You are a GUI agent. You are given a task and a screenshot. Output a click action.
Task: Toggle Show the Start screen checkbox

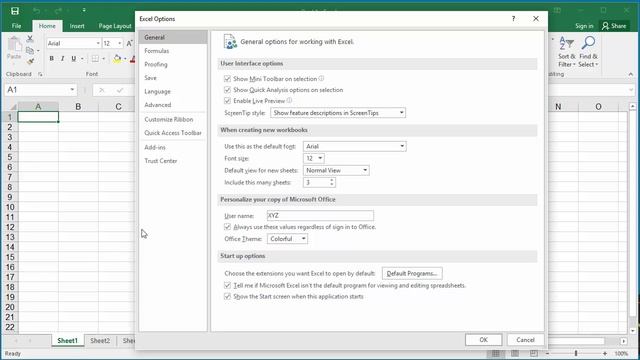[227, 297]
